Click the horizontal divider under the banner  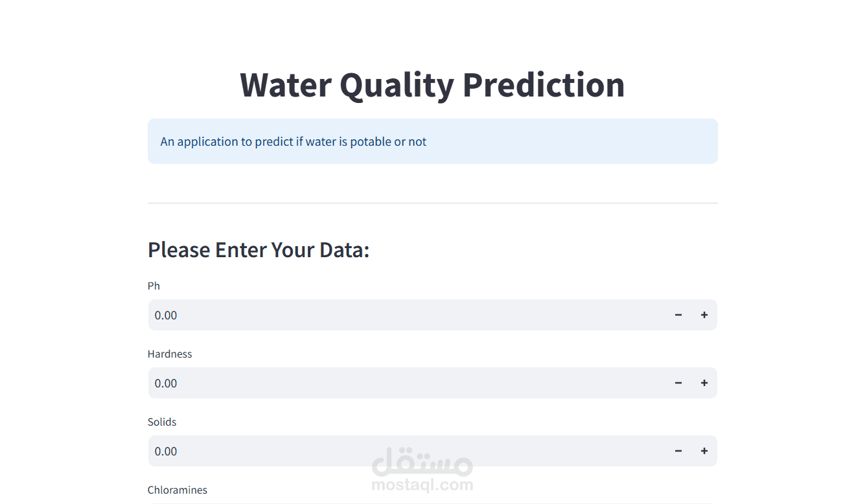[432, 203]
